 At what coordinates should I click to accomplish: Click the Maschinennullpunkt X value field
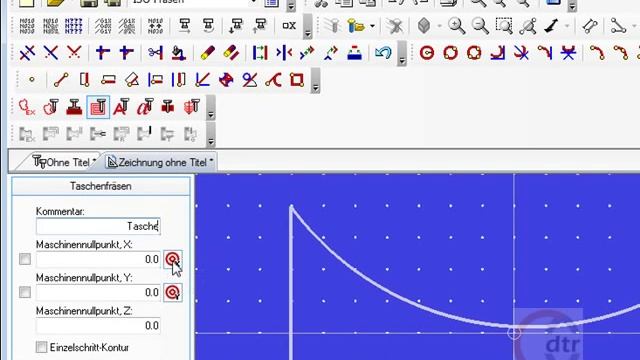pos(98,259)
